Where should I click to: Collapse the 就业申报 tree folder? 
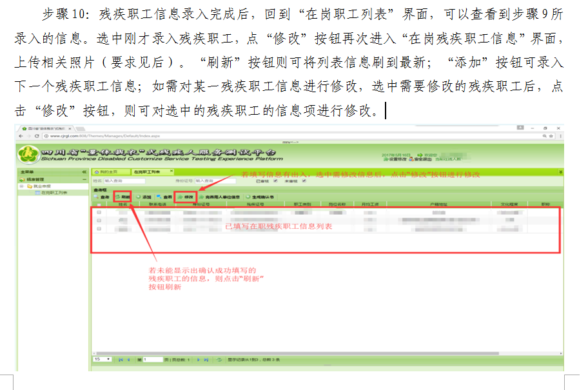click(x=21, y=186)
